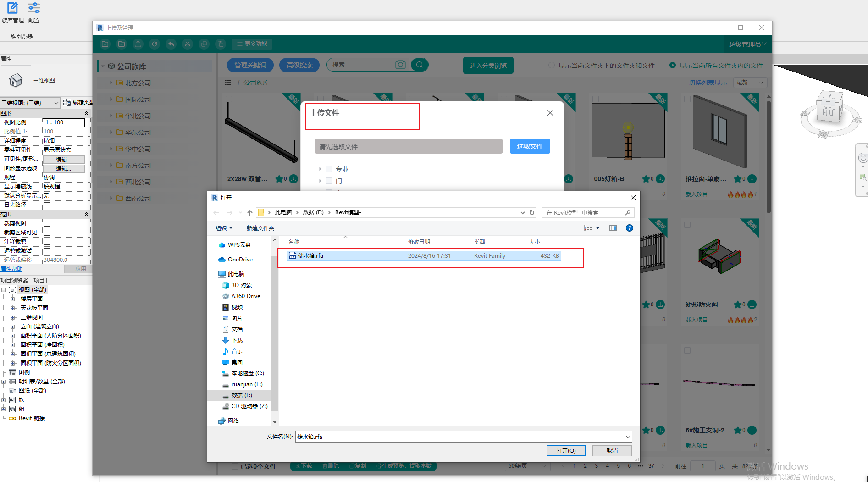This screenshot has height=482, width=868.
Task: Tick the 注释裁剪 checkbox
Action: tap(47, 242)
